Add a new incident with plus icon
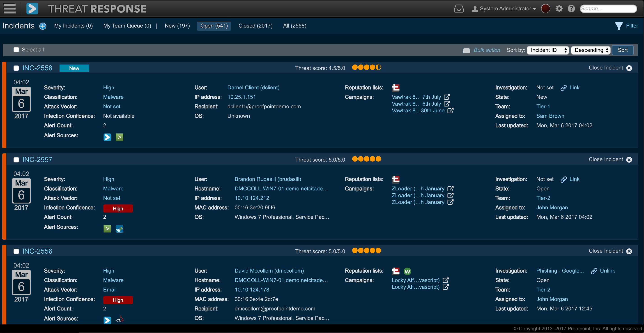The height and width of the screenshot is (333, 644). pos(43,26)
